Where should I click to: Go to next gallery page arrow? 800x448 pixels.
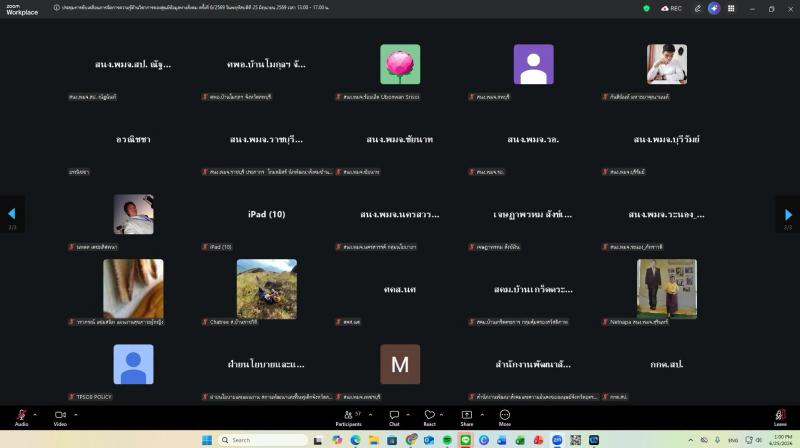[788, 214]
